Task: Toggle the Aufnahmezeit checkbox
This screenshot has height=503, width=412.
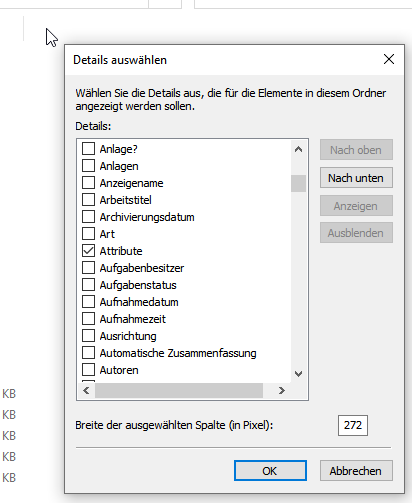Action: click(88, 318)
